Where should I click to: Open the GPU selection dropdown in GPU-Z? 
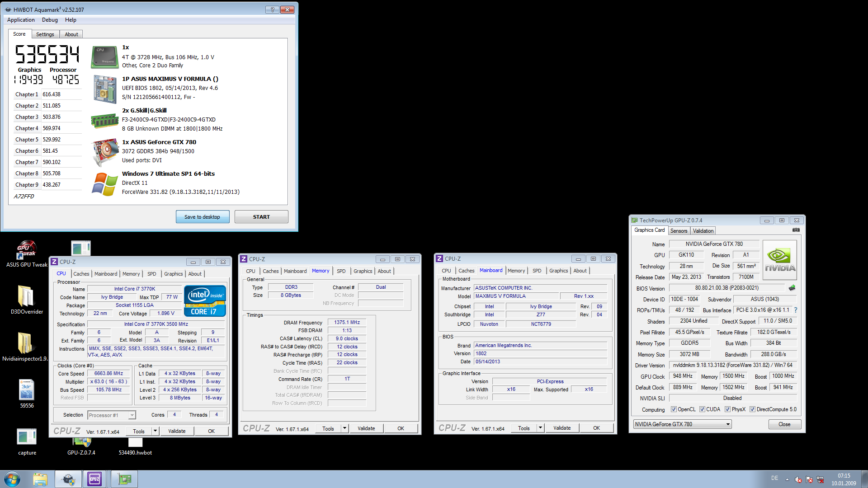coord(682,424)
